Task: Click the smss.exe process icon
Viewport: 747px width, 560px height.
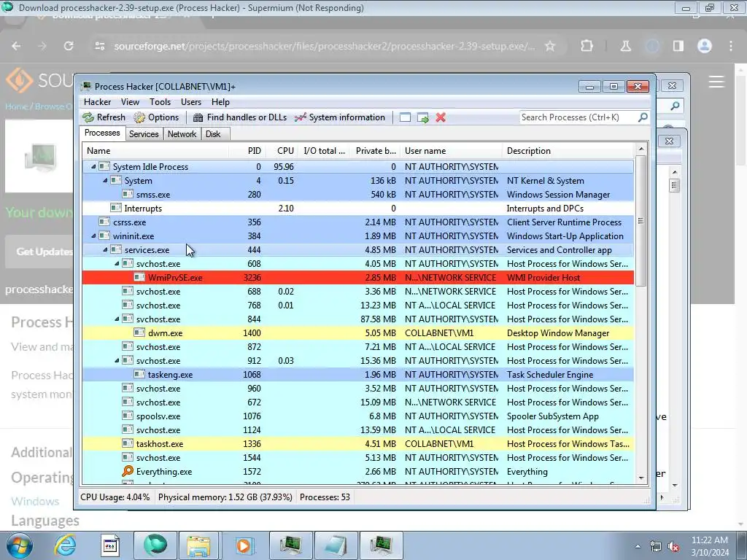Action: tap(128, 194)
